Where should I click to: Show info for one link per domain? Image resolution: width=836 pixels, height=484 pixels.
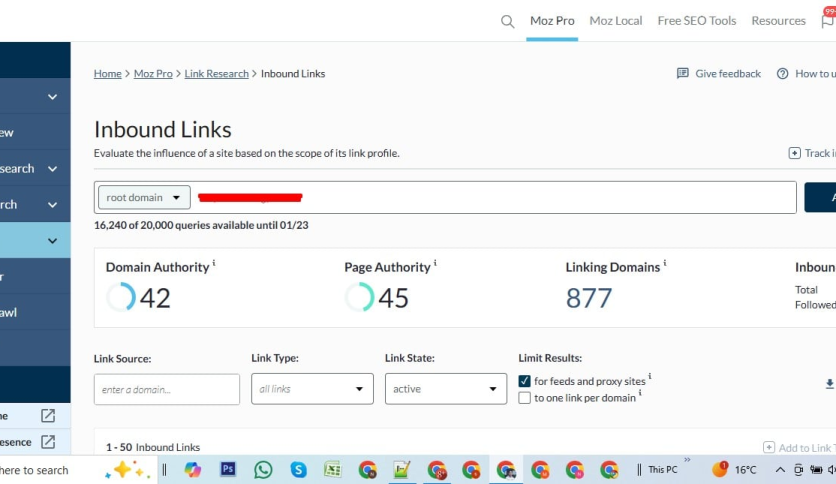point(640,393)
